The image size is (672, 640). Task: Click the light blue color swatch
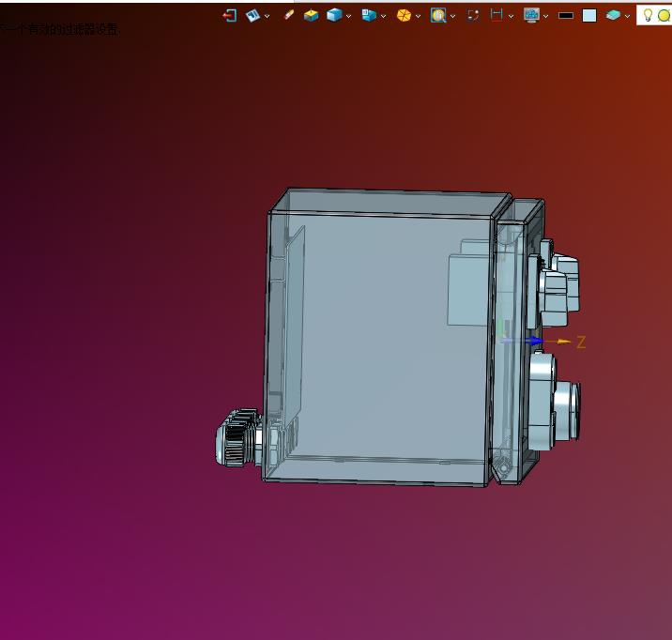[589, 16]
